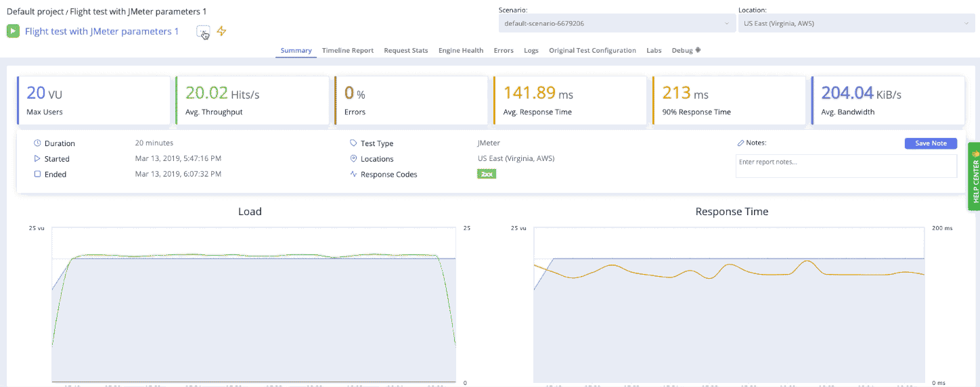Click the green play test icon

coord(13,31)
